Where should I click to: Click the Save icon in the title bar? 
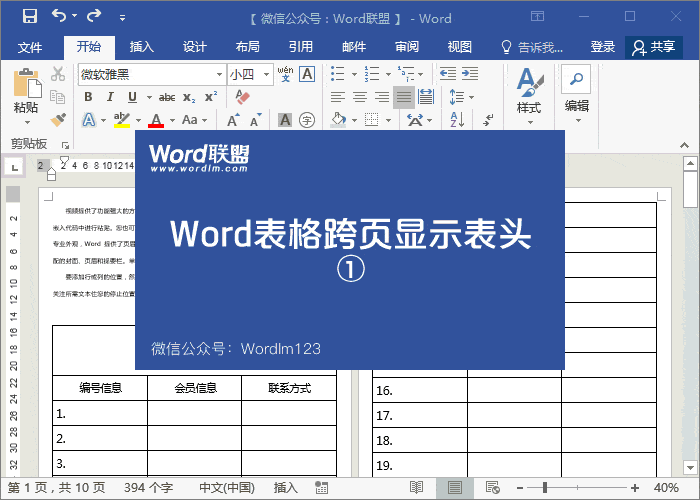29,17
